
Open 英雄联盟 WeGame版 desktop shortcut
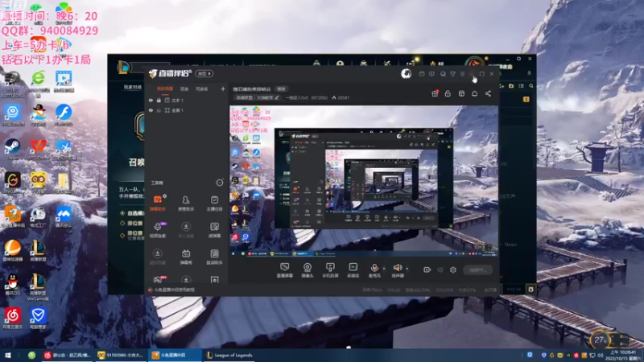[38, 287]
